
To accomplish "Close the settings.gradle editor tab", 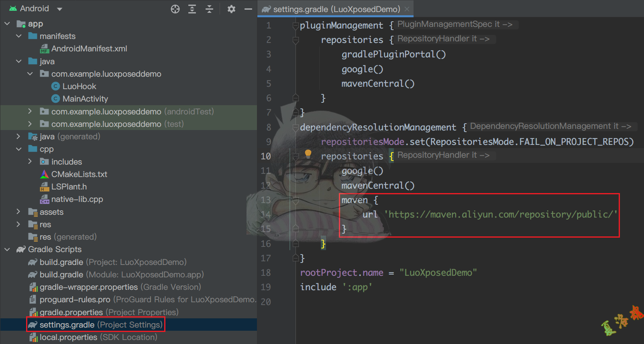I will click(407, 9).
